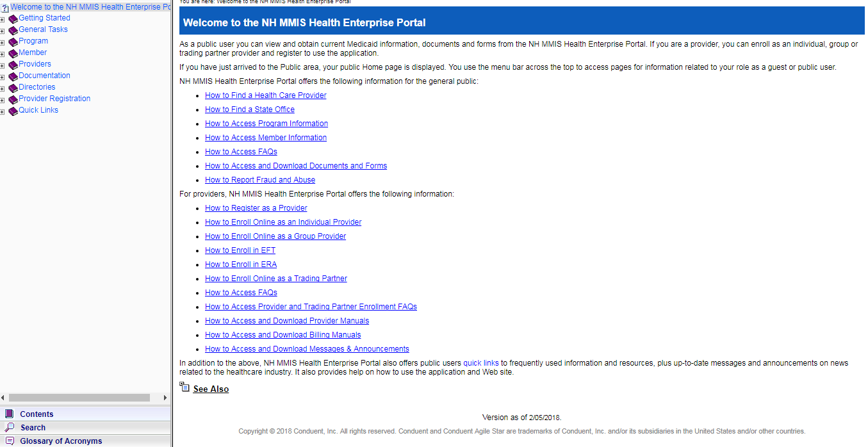The width and height of the screenshot is (868, 447).
Task: Select Program in contents tree
Action: (33, 41)
